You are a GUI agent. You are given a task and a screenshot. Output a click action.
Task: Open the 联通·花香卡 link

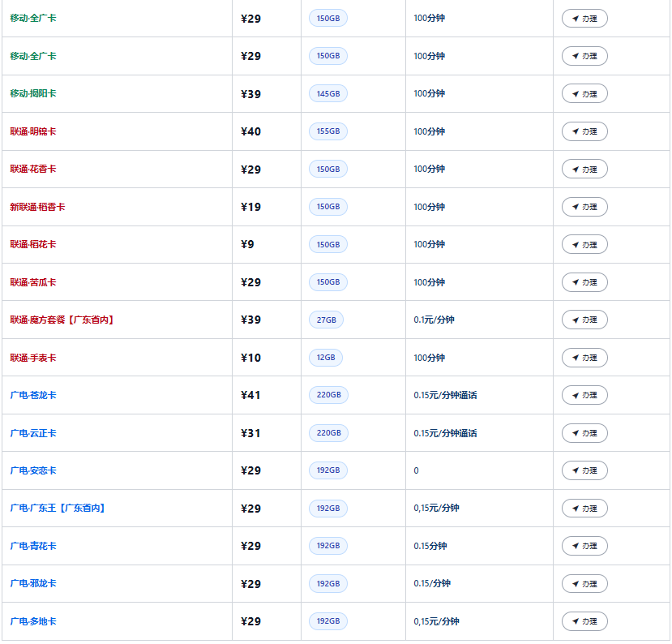pos(33,169)
